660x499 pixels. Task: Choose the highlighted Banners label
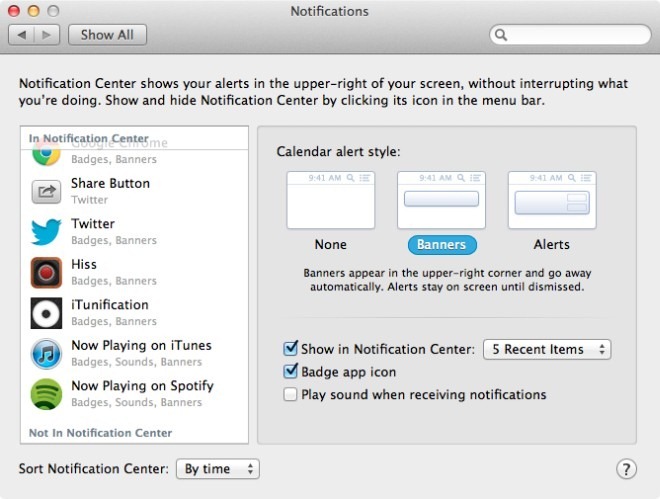(442, 244)
